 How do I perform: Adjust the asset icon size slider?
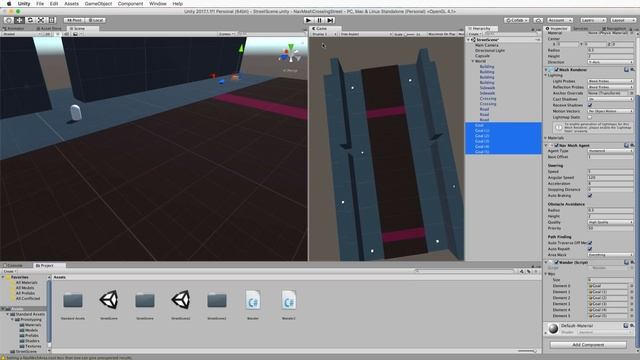pos(527,351)
